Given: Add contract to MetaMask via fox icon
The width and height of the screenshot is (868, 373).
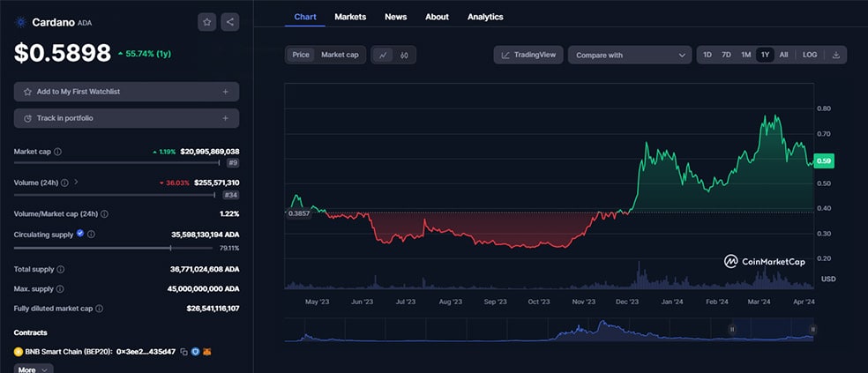Looking at the screenshot, I should click(207, 352).
